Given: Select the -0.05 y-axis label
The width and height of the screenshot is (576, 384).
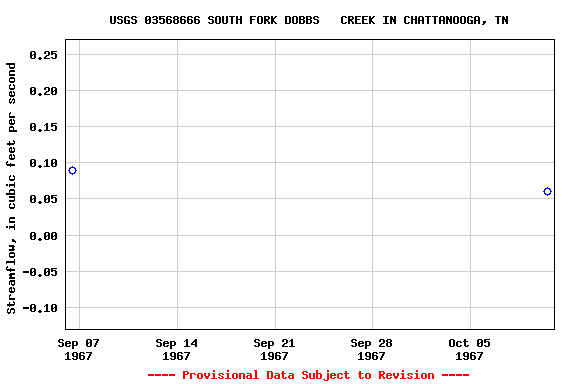Looking at the screenshot, I should tap(40, 272).
